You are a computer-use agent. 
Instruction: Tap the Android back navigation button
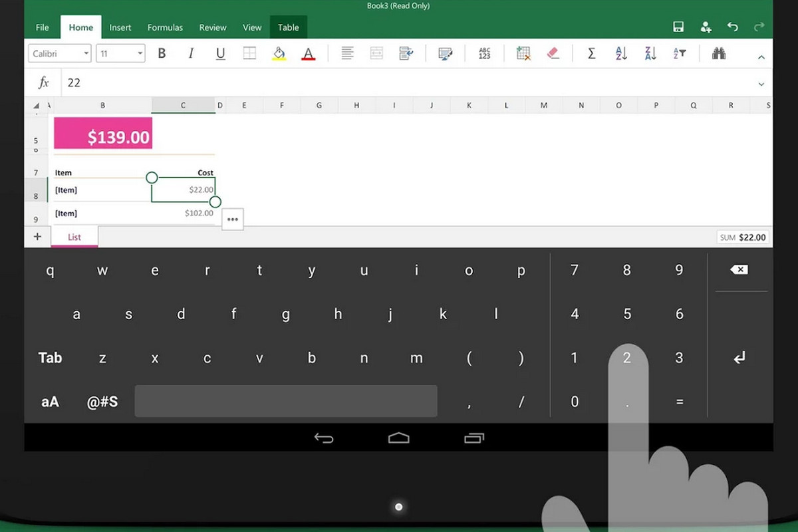[324, 438]
